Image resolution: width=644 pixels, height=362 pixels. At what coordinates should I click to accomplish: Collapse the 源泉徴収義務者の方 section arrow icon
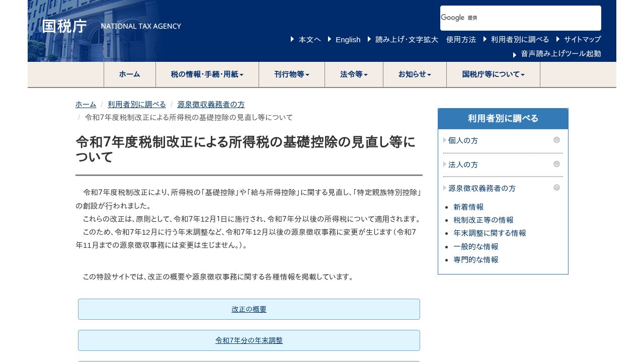(x=556, y=188)
